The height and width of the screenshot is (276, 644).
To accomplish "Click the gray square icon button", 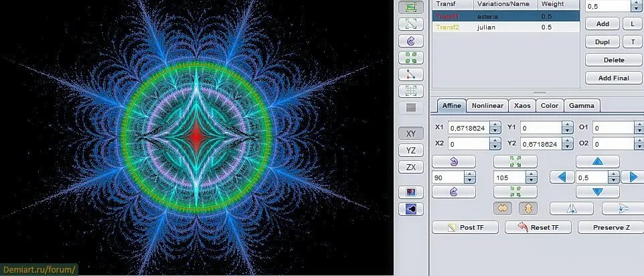I will pyautogui.click(x=411, y=108).
